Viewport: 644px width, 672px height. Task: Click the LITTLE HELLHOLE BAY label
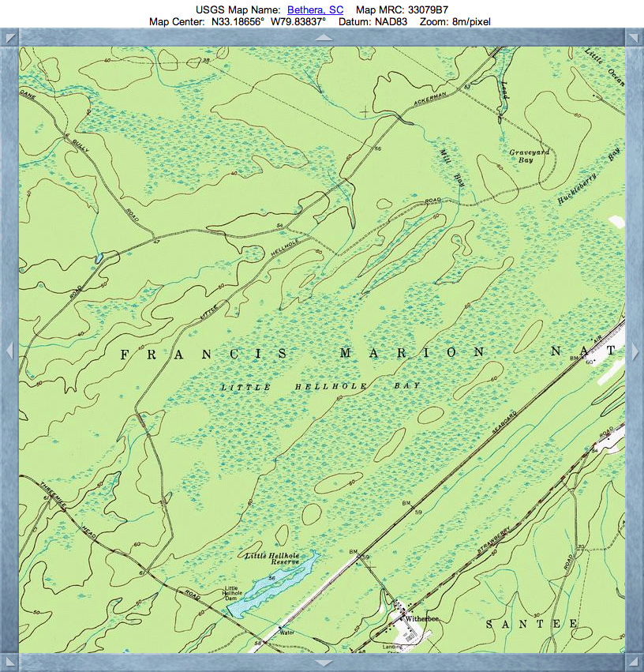[x=320, y=387]
